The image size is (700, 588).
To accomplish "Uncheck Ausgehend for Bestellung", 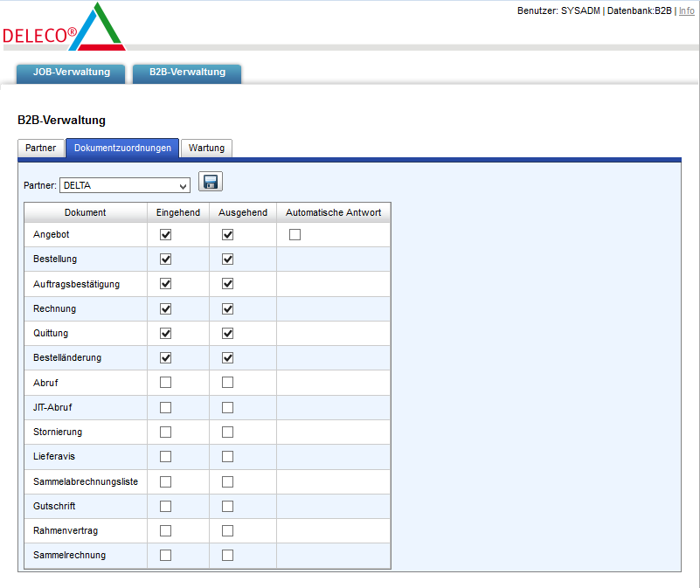I will (x=228, y=259).
